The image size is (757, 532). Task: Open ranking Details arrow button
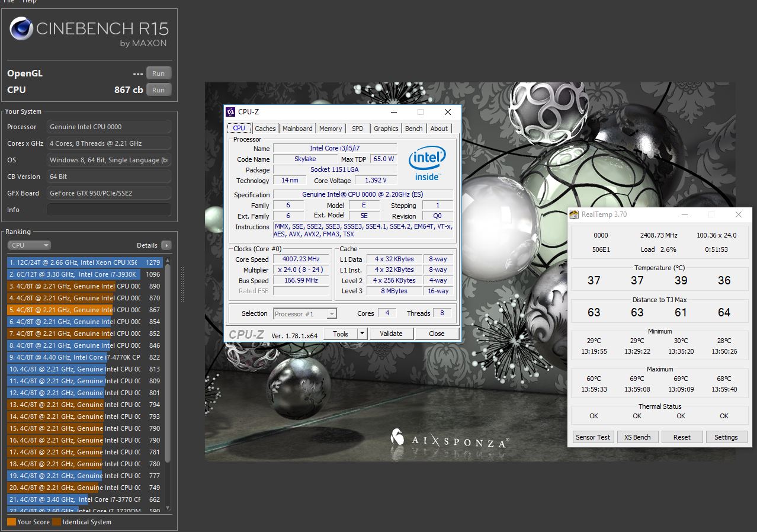tap(166, 245)
